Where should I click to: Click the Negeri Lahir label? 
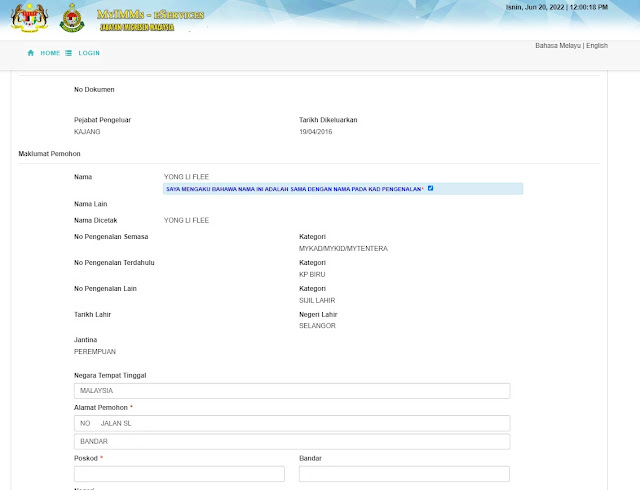pyautogui.click(x=318, y=314)
